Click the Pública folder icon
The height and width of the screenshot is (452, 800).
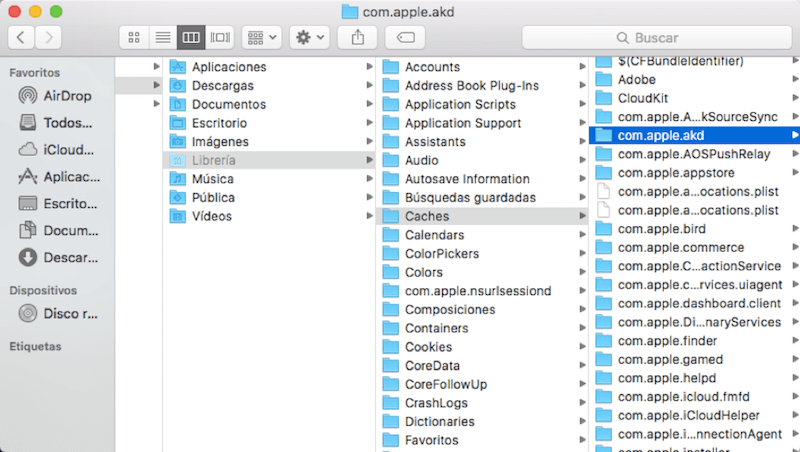(x=178, y=197)
